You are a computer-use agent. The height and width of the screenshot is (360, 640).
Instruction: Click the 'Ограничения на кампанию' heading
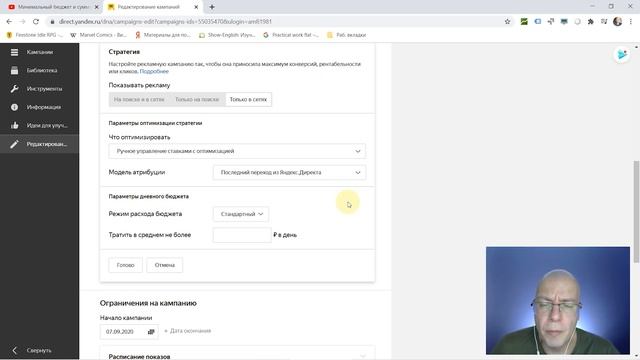pyautogui.click(x=148, y=303)
